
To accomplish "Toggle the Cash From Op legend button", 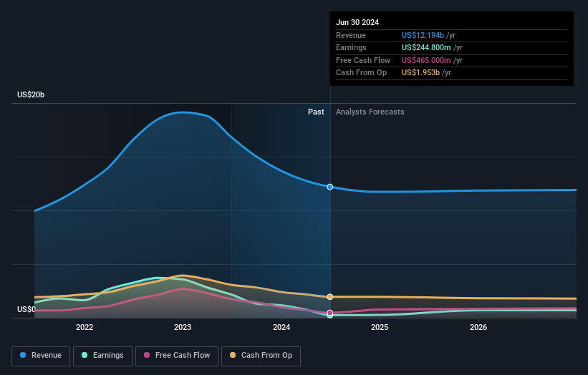I will click(261, 356).
